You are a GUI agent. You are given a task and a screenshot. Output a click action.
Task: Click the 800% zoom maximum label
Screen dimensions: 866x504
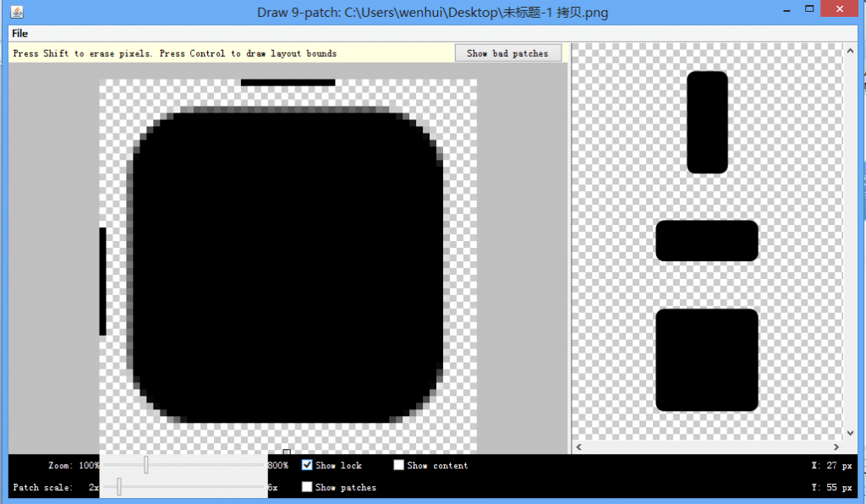(x=278, y=465)
